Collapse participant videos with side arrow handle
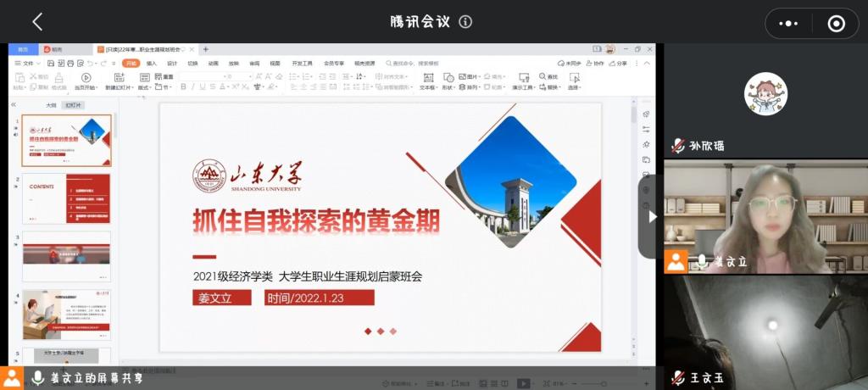 [x=652, y=216]
